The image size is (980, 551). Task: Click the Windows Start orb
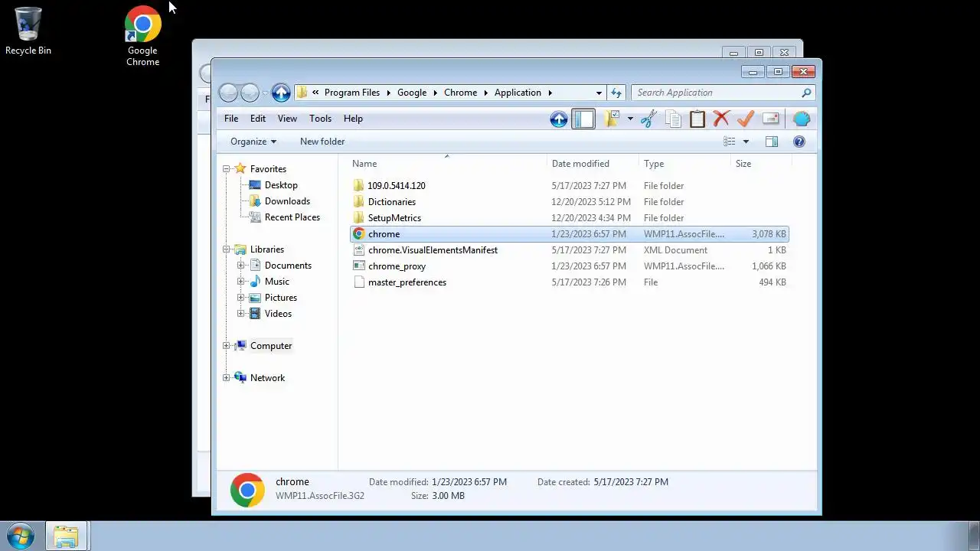21,536
